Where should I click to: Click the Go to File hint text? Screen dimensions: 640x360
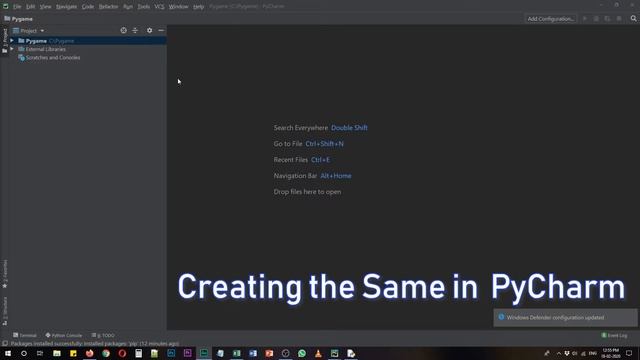point(288,144)
